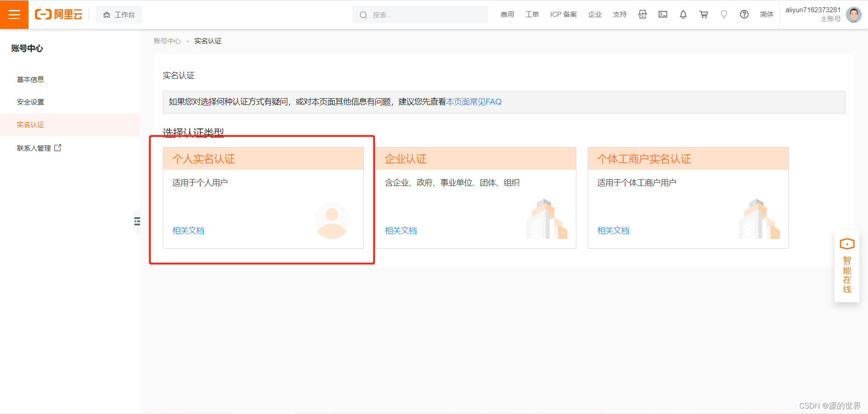Click the 实名认证 breadcrumb item
868x414 pixels.
[x=208, y=41]
